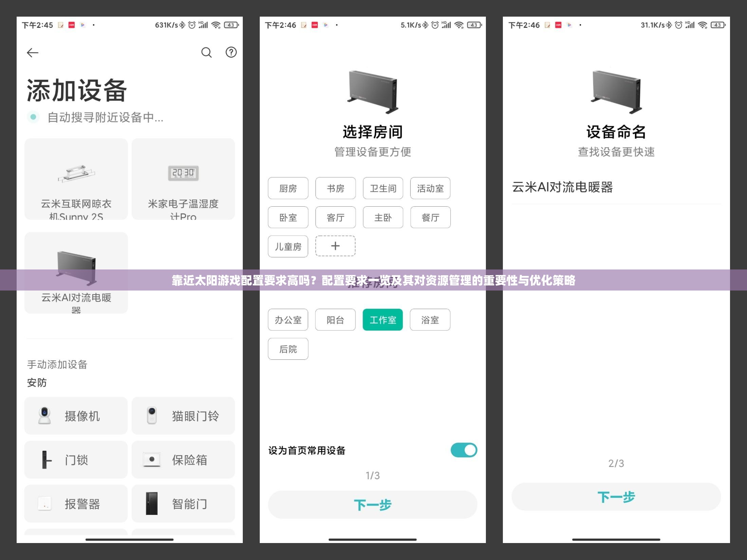Open the 猫眼门铃 doorbell category
Screen dimensions: 747x560
[183, 415]
